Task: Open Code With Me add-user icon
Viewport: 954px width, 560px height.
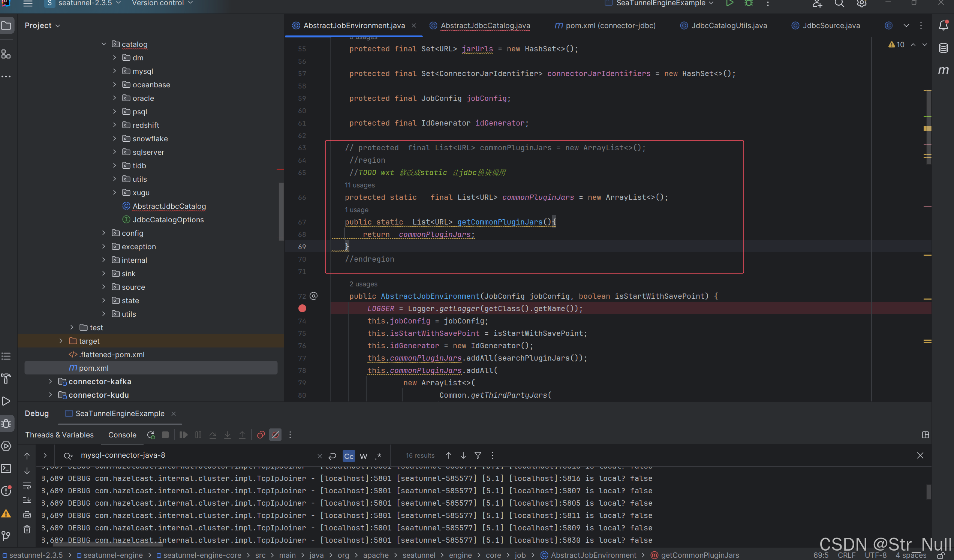Action: [817, 3]
